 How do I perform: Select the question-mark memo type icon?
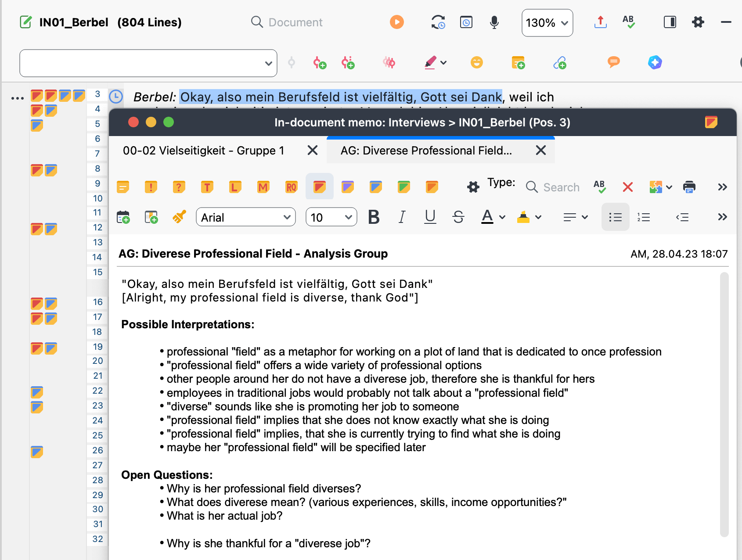pos(179,187)
